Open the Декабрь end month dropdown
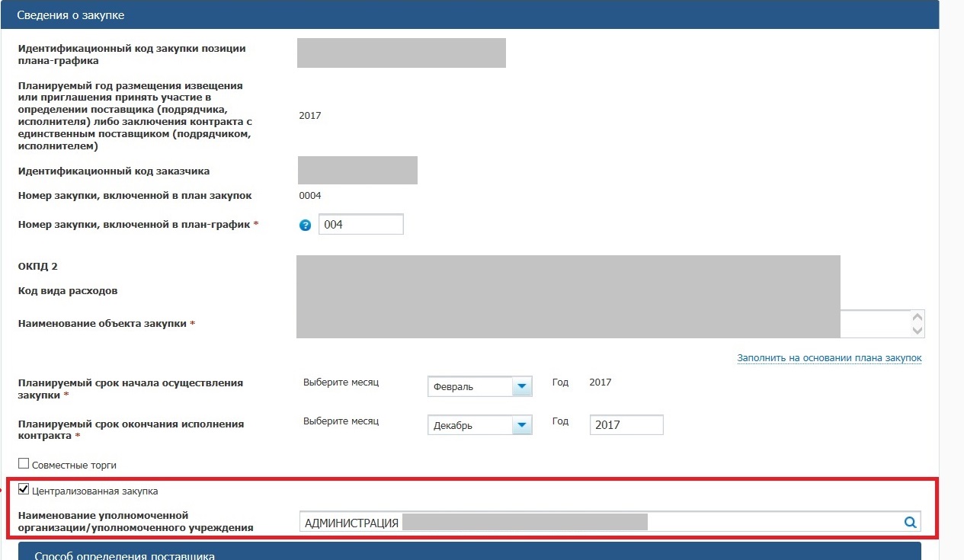 (x=521, y=425)
